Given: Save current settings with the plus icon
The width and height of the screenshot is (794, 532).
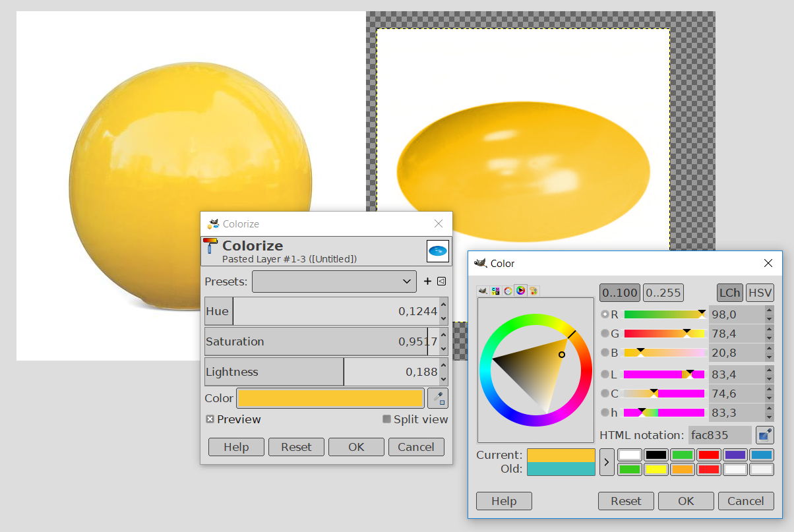Looking at the screenshot, I should pos(427,281).
